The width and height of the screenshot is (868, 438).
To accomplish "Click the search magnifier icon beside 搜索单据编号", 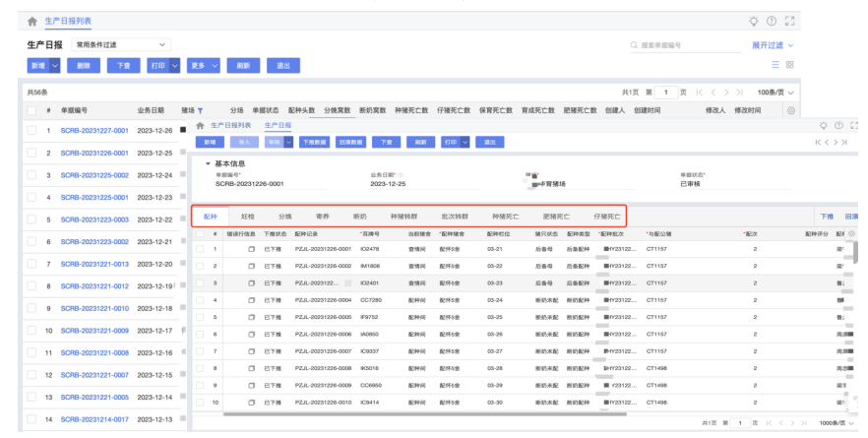I will tap(634, 45).
